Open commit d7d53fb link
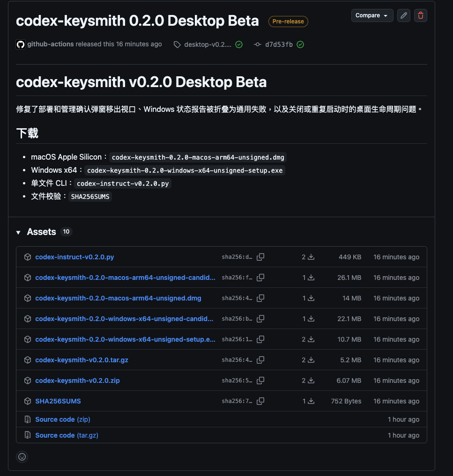The image size is (453, 476). (279, 44)
